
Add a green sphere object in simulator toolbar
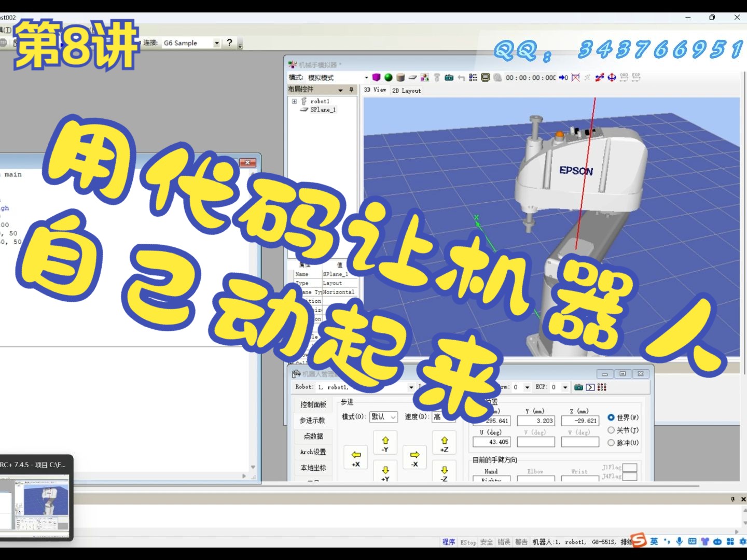point(389,78)
